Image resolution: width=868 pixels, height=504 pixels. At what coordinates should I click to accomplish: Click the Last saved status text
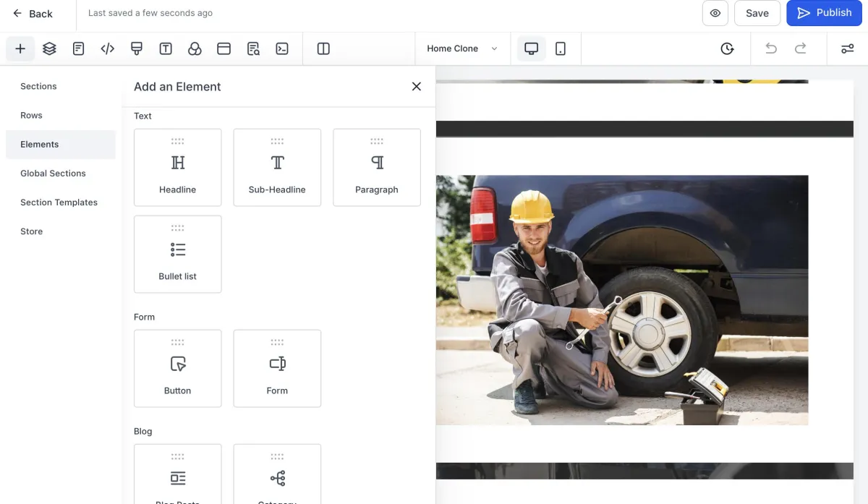pos(150,13)
